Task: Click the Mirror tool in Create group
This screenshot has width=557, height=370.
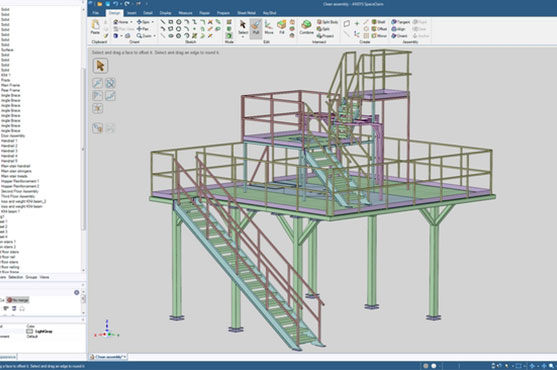Action: click(379, 36)
